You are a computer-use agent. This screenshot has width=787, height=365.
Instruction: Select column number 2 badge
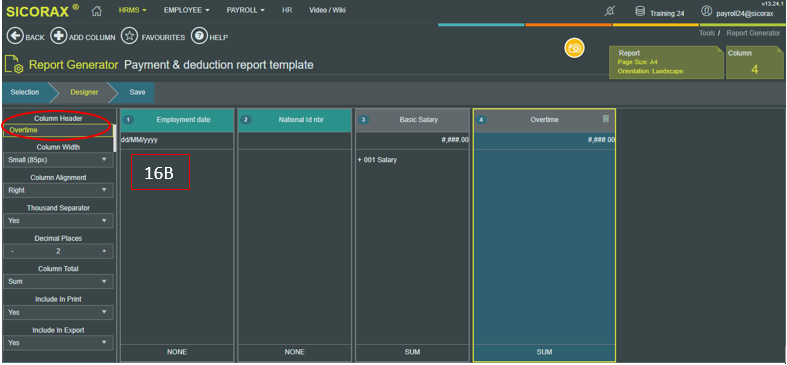coord(245,120)
